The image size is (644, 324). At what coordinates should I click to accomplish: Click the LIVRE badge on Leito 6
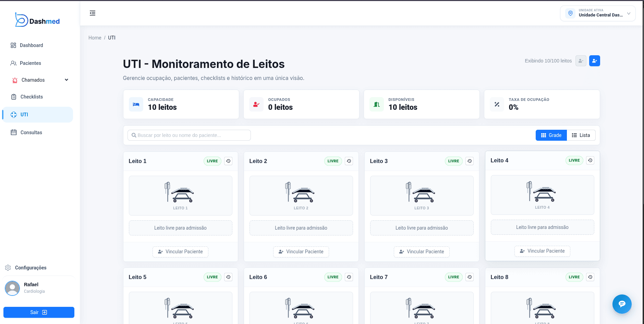[x=333, y=277]
